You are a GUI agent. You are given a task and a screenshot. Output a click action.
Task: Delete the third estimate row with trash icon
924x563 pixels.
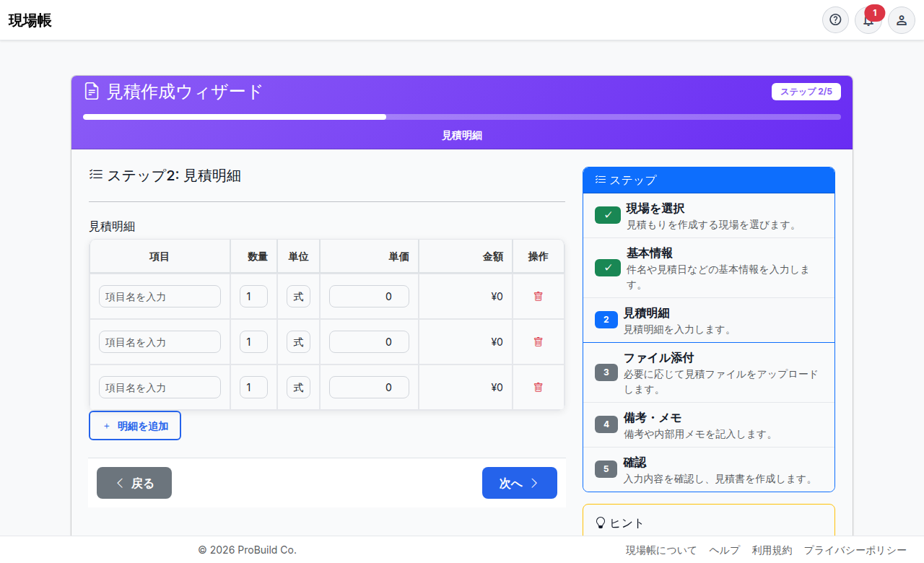(x=538, y=387)
